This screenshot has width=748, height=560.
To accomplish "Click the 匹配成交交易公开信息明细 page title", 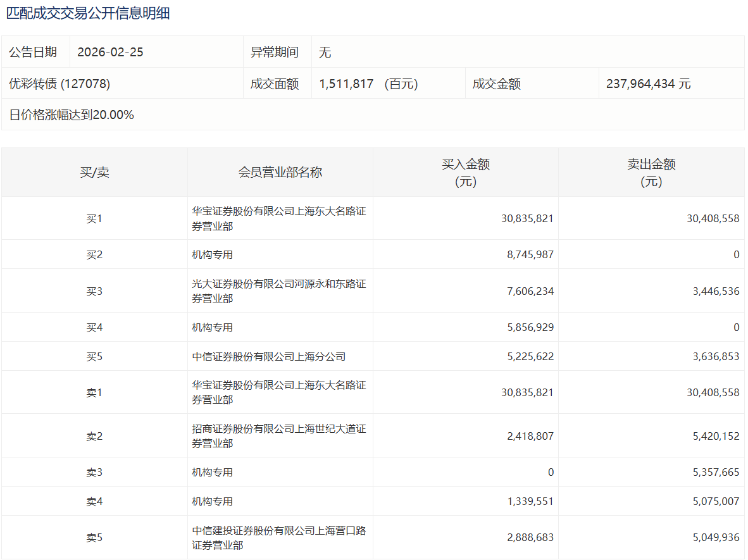I will [x=88, y=13].
